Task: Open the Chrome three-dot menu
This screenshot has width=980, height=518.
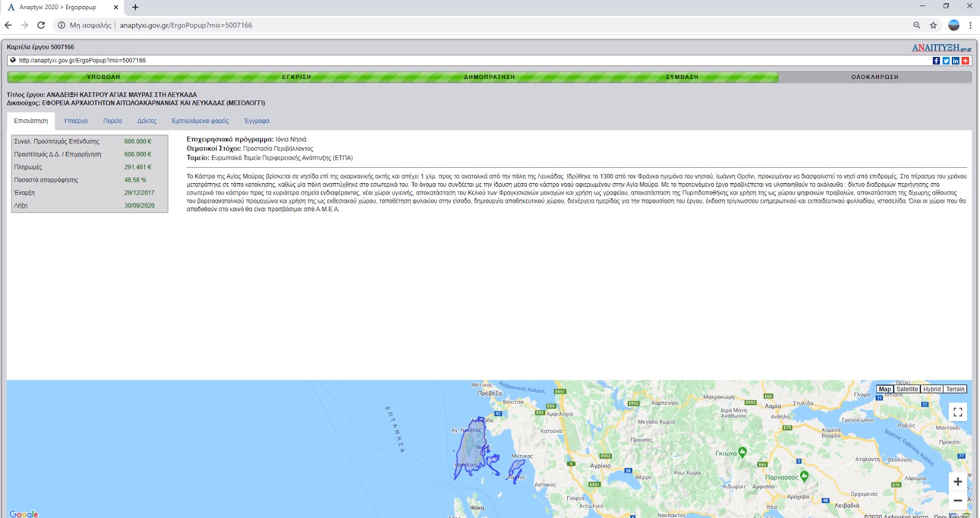Action: coord(970,25)
